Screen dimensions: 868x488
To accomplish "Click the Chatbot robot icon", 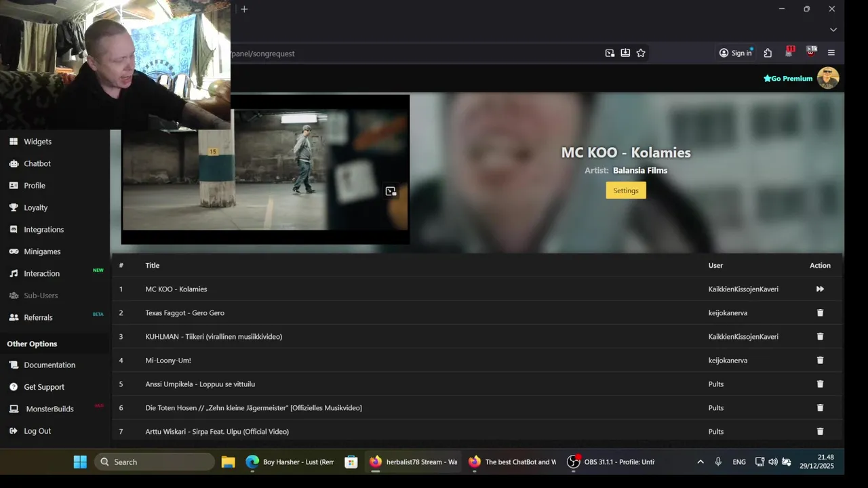I will pyautogui.click(x=14, y=163).
